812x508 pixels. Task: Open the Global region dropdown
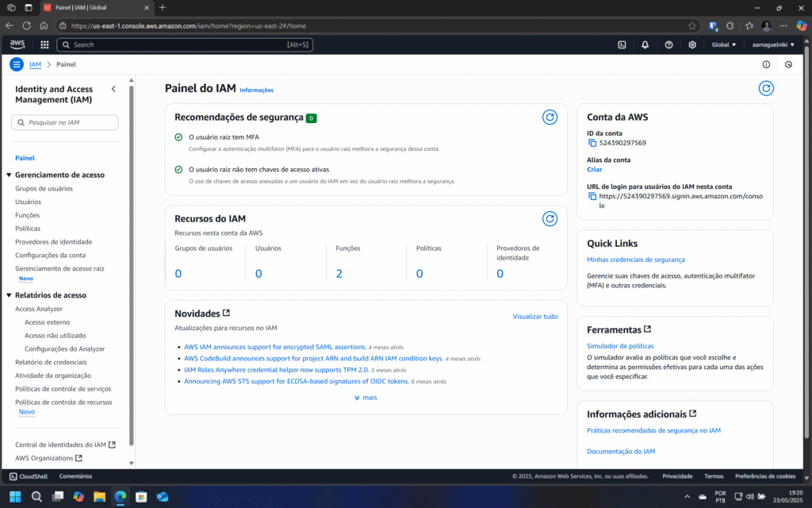pyautogui.click(x=723, y=45)
